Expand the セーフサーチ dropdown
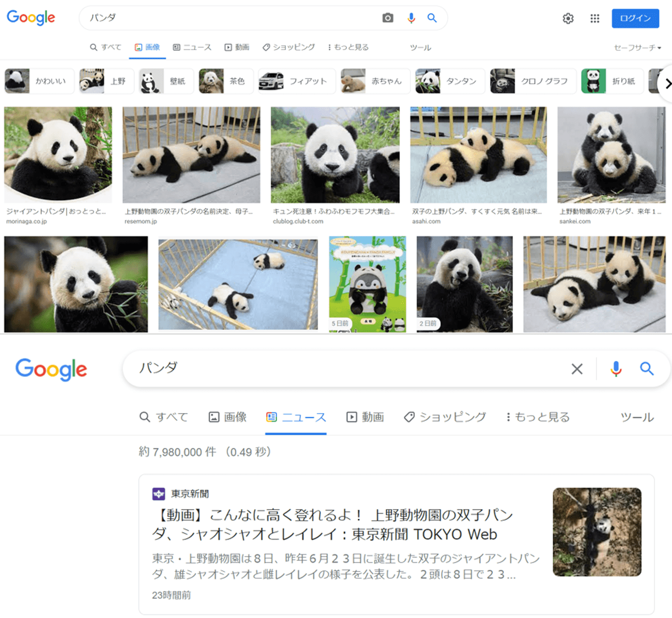This screenshot has width=672, height=618. pyautogui.click(x=637, y=48)
